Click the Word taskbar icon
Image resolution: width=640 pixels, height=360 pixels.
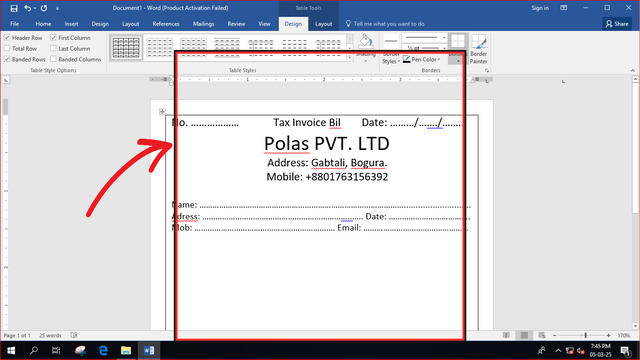149,350
